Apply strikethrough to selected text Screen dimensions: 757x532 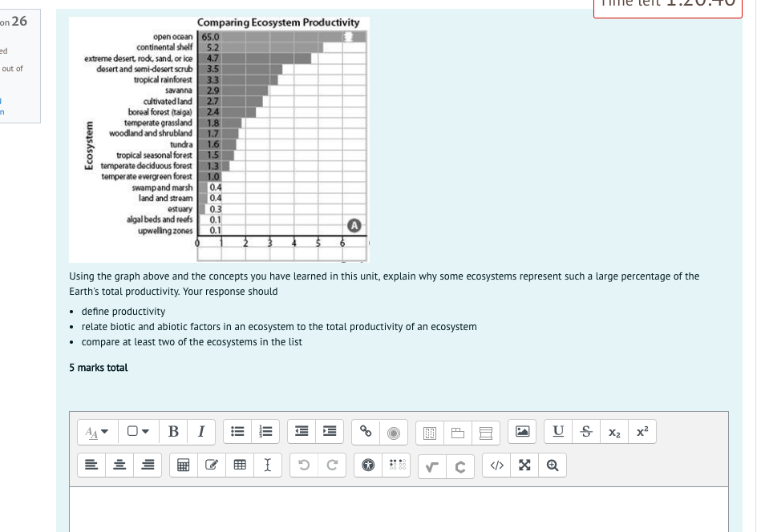585,431
